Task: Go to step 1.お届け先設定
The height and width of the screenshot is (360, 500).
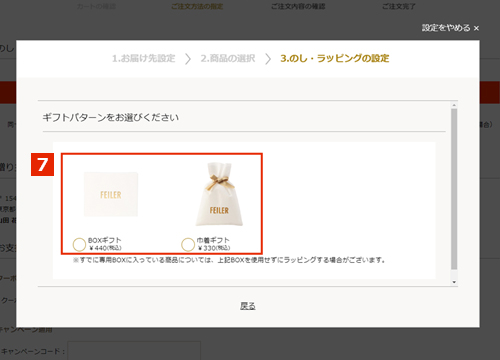Action: pos(144,58)
